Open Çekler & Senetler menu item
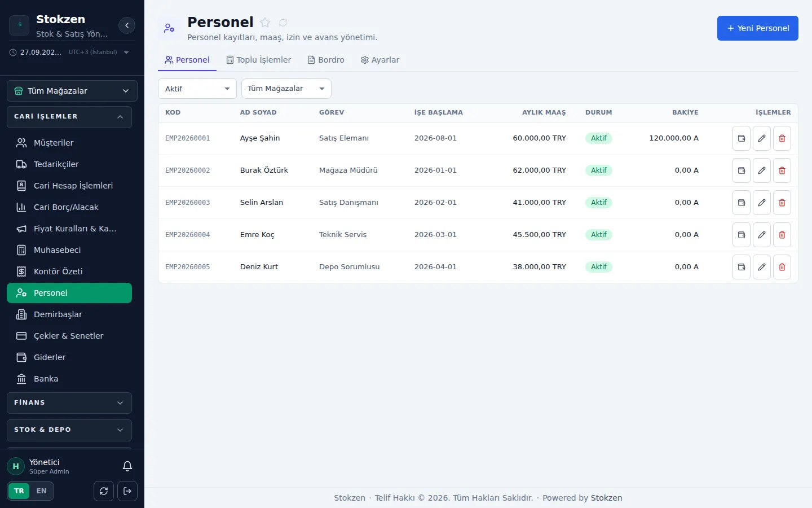 click(x=69, y=336)
